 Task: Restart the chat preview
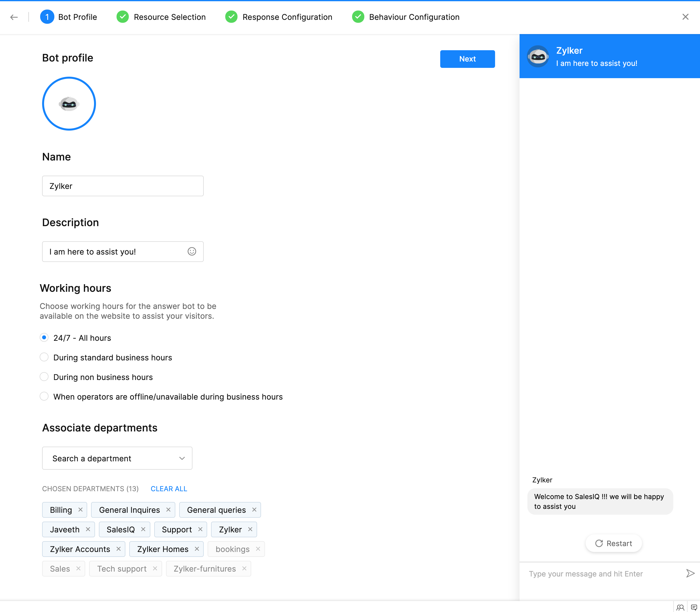point(614,543)
